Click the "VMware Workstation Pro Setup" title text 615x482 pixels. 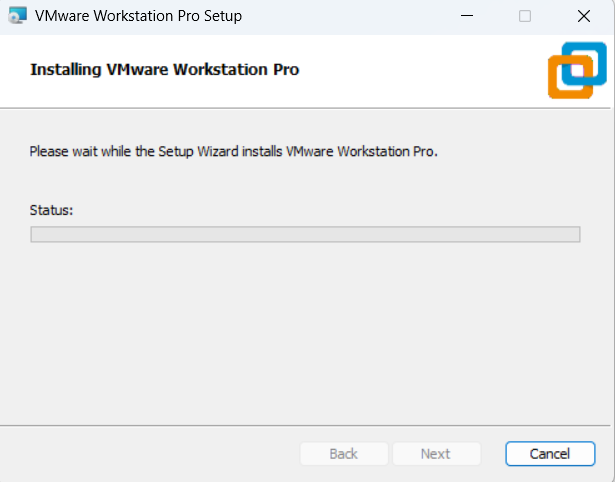point(138,16)
